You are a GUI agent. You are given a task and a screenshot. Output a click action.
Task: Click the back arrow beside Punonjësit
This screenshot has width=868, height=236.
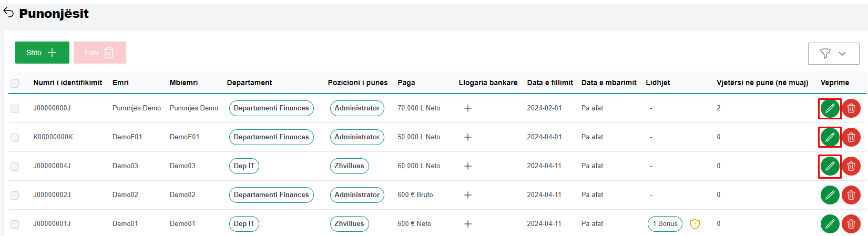8,13
